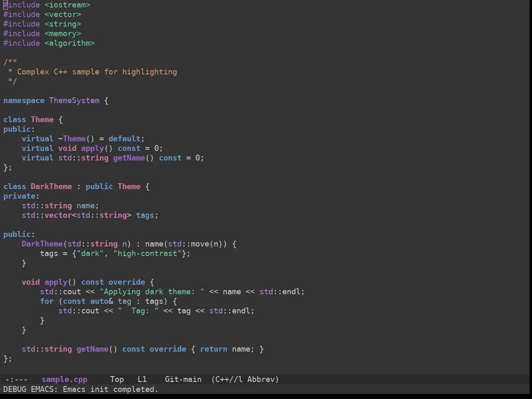Image resolution: width=532 pixels, height=399 pixels.
Task: Click the Top position indicator in mode line
Action: pyautogui.click(x=117, y=379)
